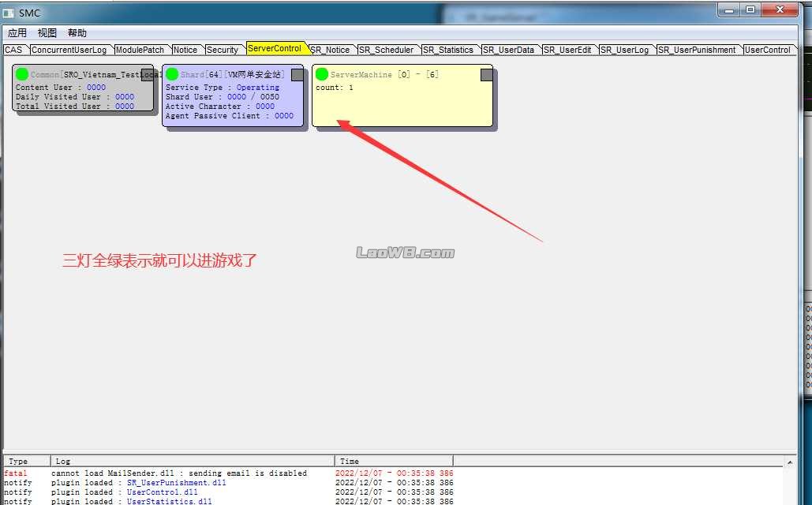The width and height of the screenshot is (812, 505).
Task: Open the 应用 menu
Action: pyautogui.click(x=17, y=33)
